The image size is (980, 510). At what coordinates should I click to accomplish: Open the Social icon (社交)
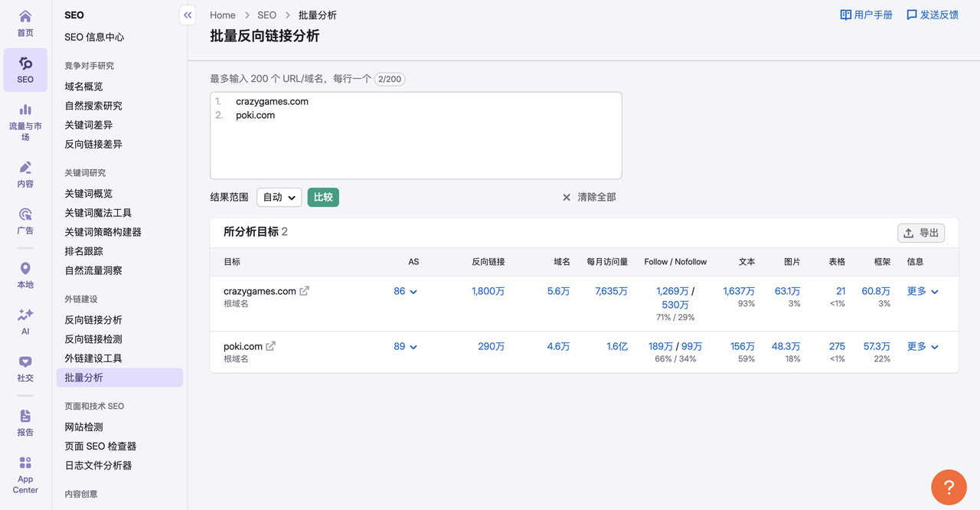25,363
